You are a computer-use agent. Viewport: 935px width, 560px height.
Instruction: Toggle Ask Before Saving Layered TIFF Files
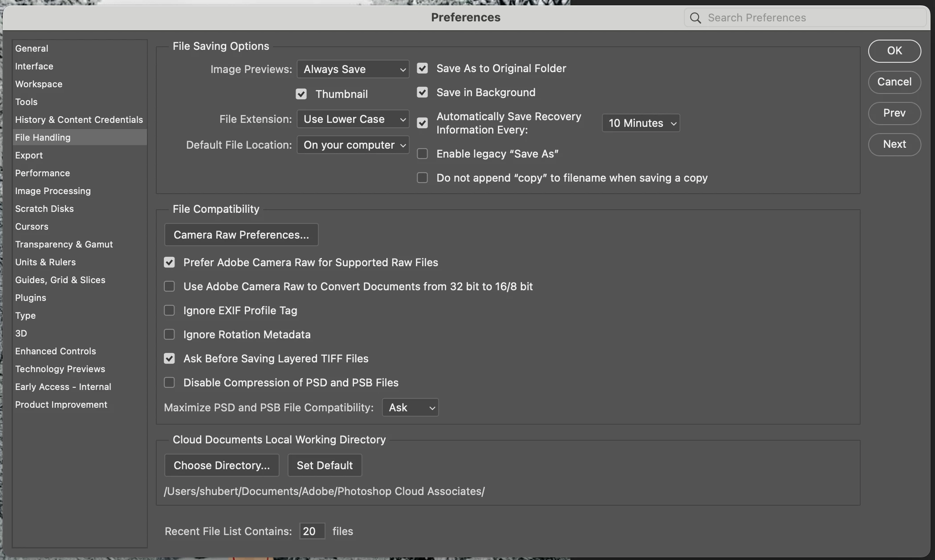pos(169,358)
